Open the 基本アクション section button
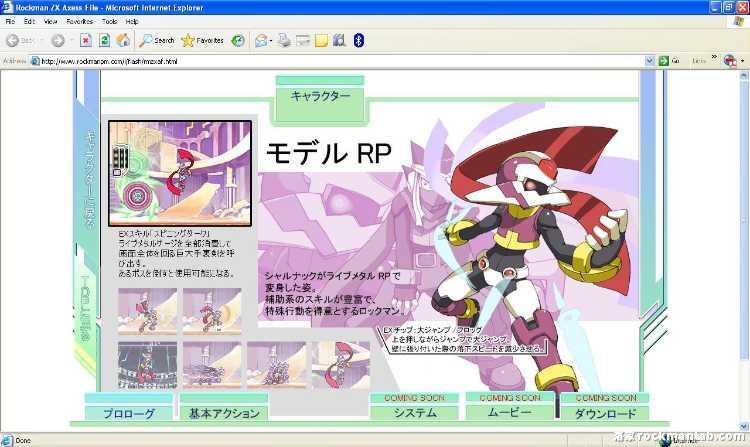The image size is (750, 447). click(x=224, y=407)
